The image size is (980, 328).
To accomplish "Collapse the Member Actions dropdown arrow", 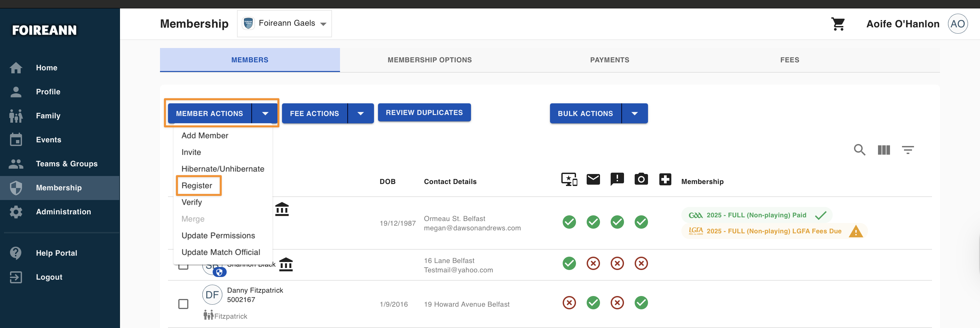I will (x=265, y=113).
